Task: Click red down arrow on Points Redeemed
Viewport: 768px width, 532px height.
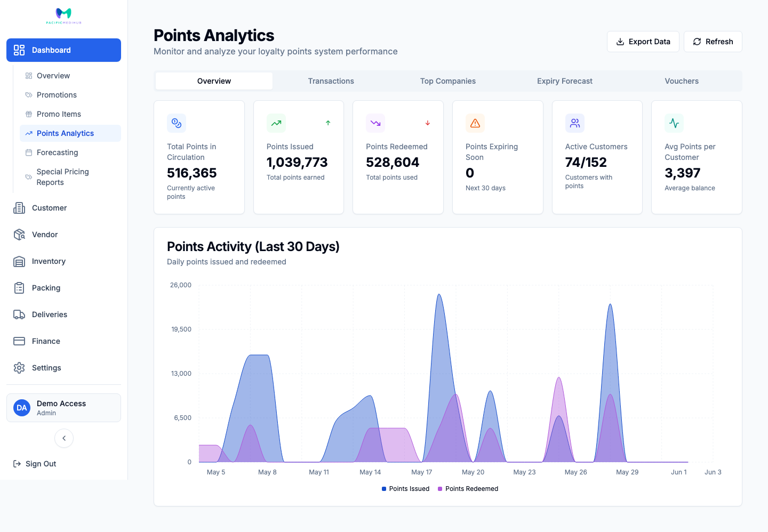Action: coord(428,123)
